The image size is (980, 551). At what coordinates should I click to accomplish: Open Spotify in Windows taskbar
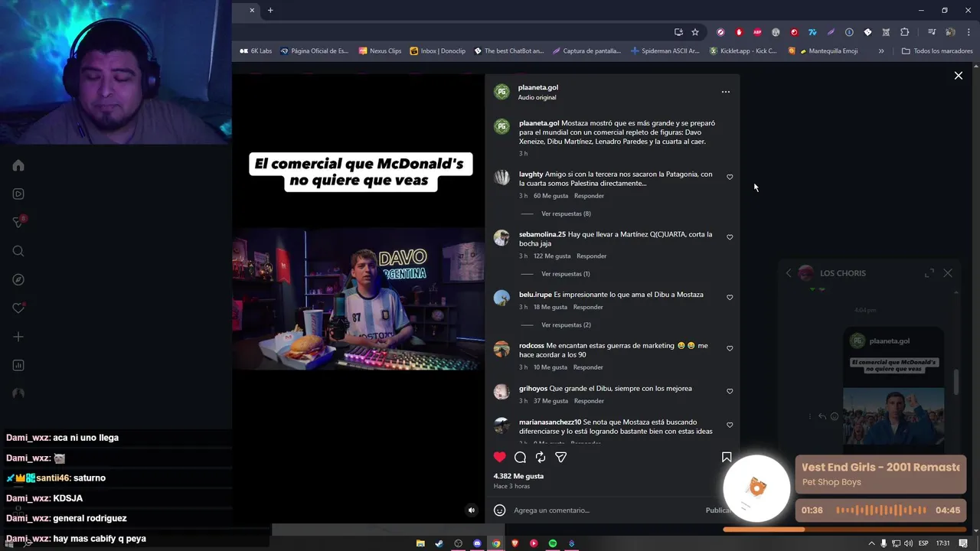click(x=552, y=543)
